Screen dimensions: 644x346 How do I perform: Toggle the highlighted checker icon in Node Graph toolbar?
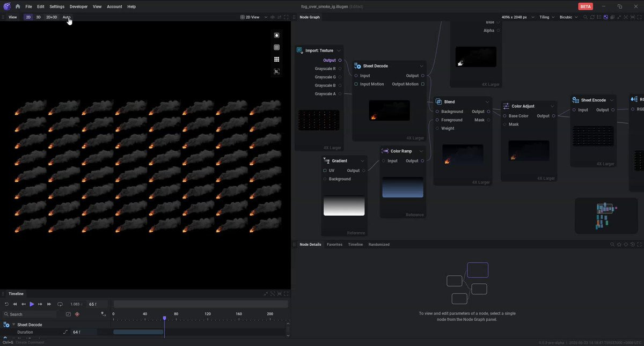[x=605, y=17]
